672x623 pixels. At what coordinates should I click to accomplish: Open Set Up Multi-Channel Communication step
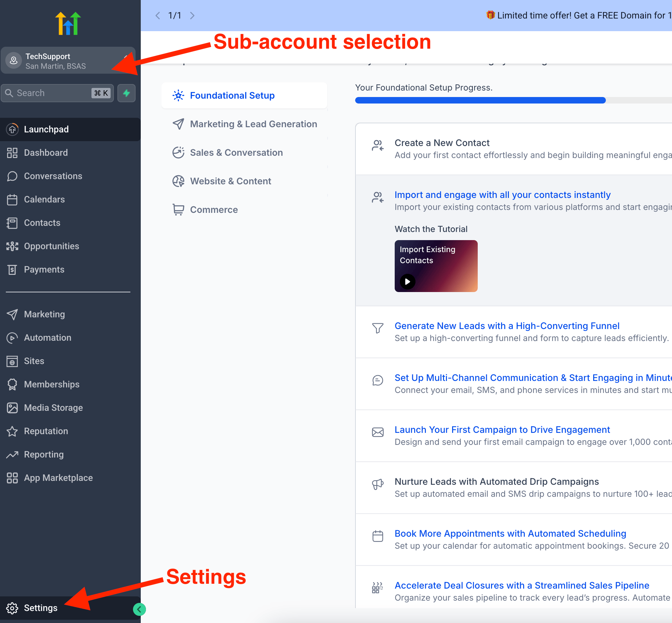click(514, 384)
